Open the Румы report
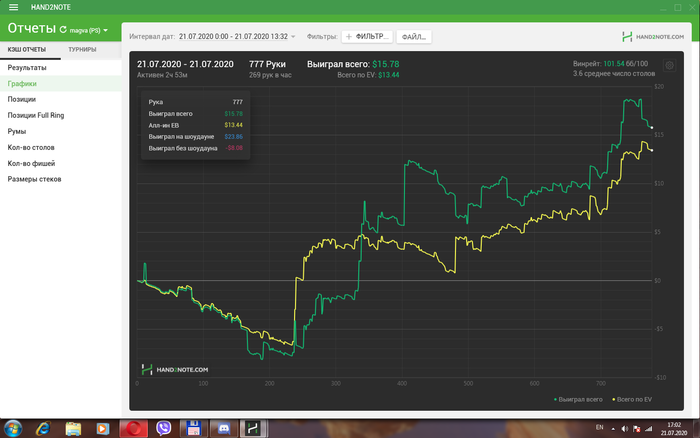The height and width of the screenshot is (438, 700). [61, 131]
